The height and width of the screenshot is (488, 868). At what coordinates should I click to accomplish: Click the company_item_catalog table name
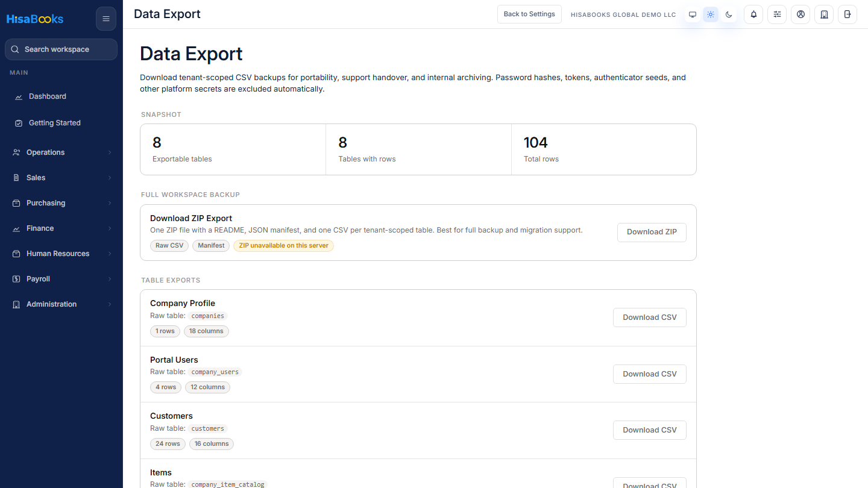(227, 484)
